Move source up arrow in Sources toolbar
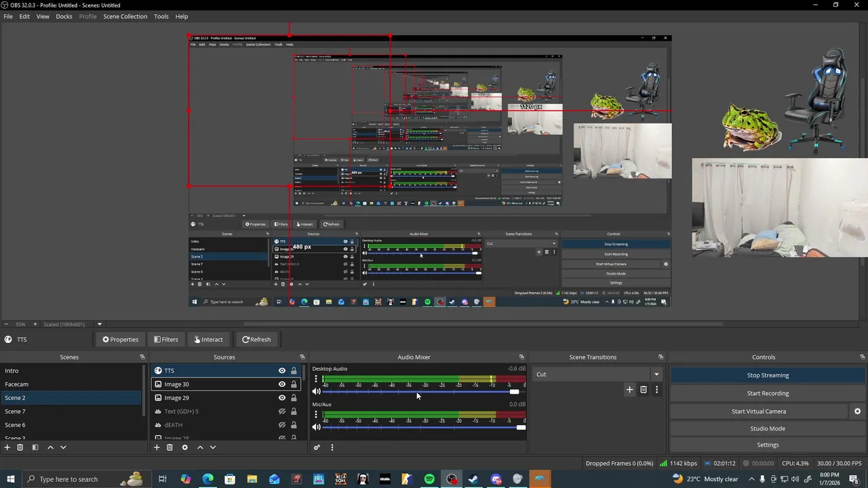868x488 pixels. [x=200, y=447]
